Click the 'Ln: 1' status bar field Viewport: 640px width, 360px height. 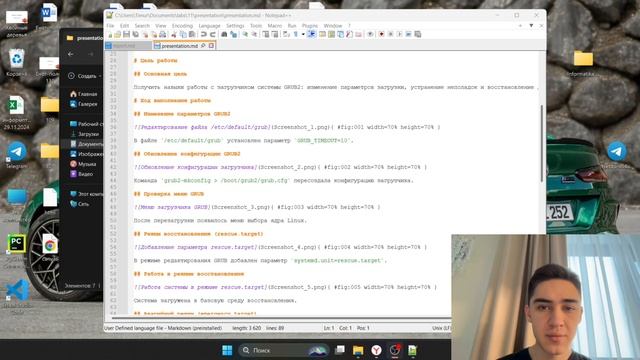(x=329, y=328)
